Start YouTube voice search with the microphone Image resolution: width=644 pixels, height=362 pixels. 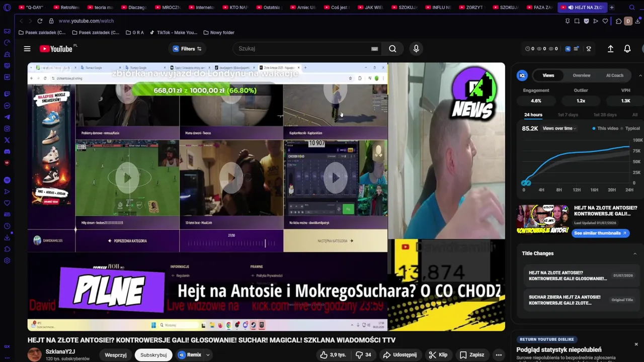pos(416,49)
